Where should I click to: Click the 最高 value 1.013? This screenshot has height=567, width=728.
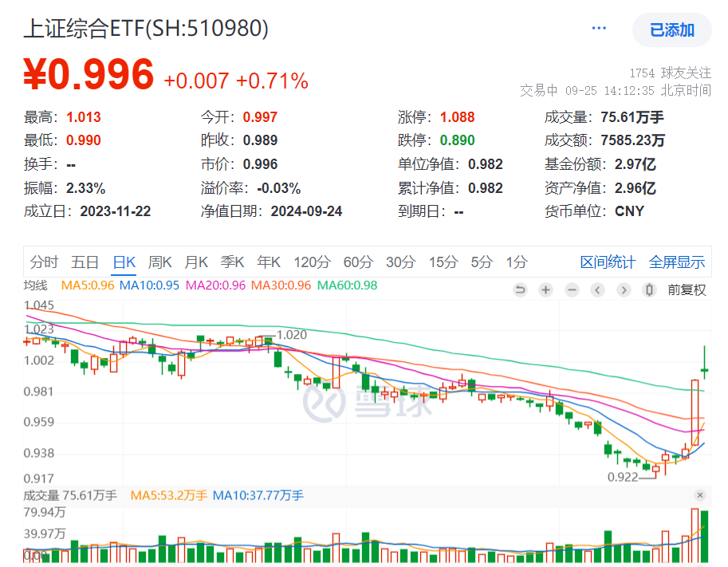[84, 117]
